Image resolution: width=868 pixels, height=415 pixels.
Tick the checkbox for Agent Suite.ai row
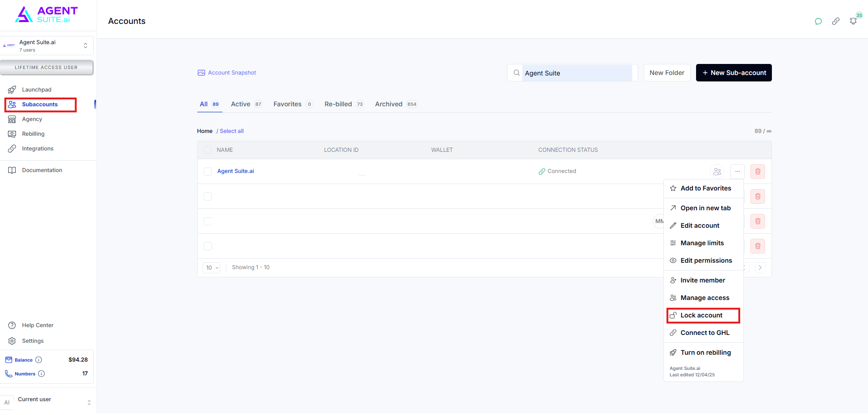(208, 172)
